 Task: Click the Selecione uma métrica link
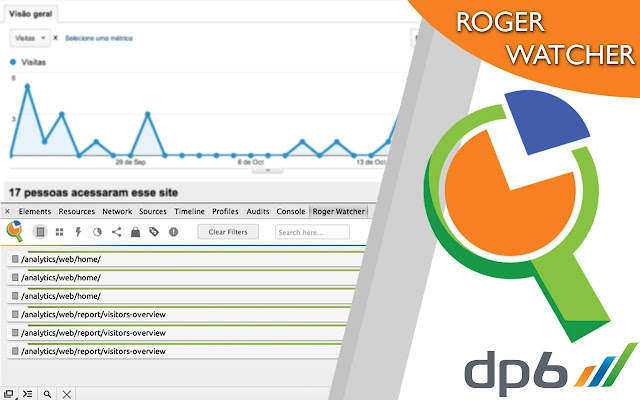pos(99,38)
